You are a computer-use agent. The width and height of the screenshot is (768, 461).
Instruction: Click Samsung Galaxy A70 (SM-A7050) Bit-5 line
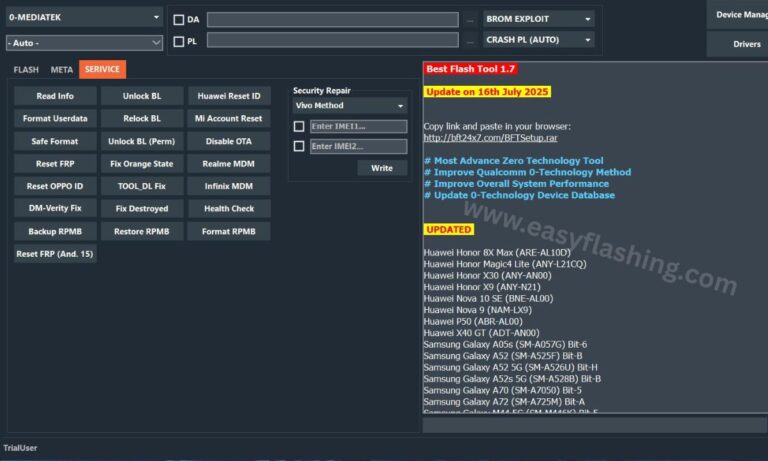pyautogui.click(x=503, y=390)
